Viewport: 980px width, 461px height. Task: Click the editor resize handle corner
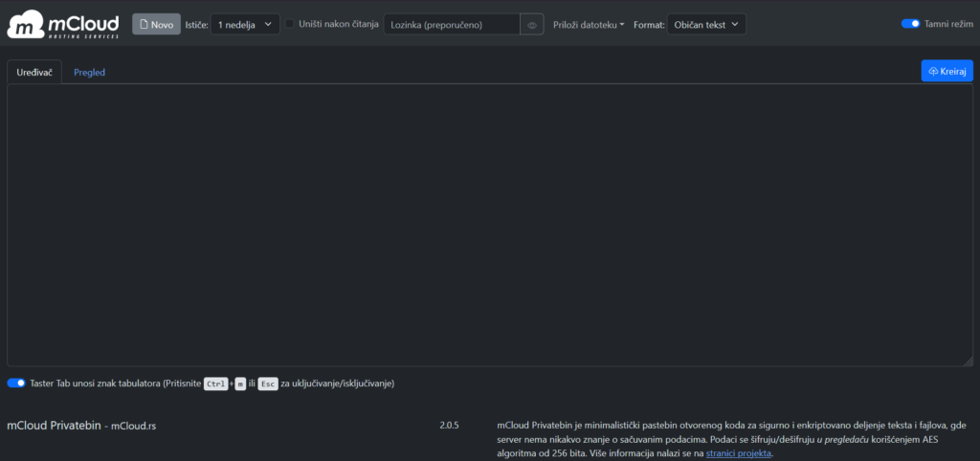click(969, 362)
